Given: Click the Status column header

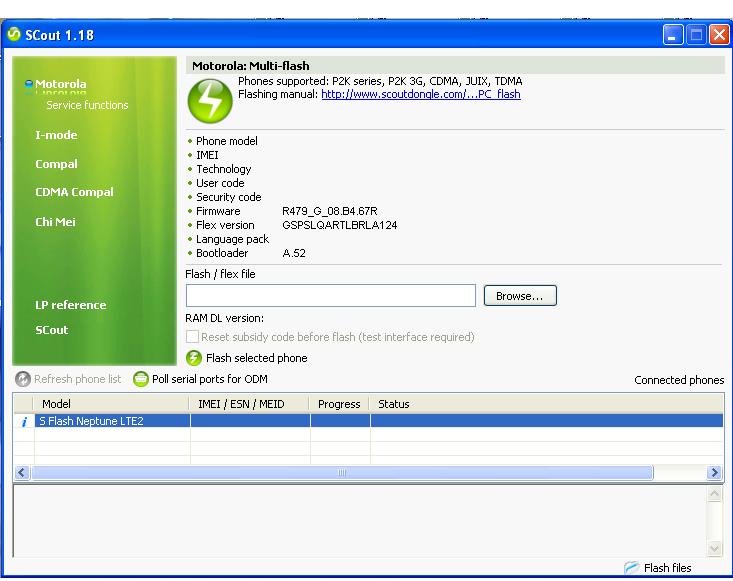Looking at the screenshot, I should click(x=546, y=404).
